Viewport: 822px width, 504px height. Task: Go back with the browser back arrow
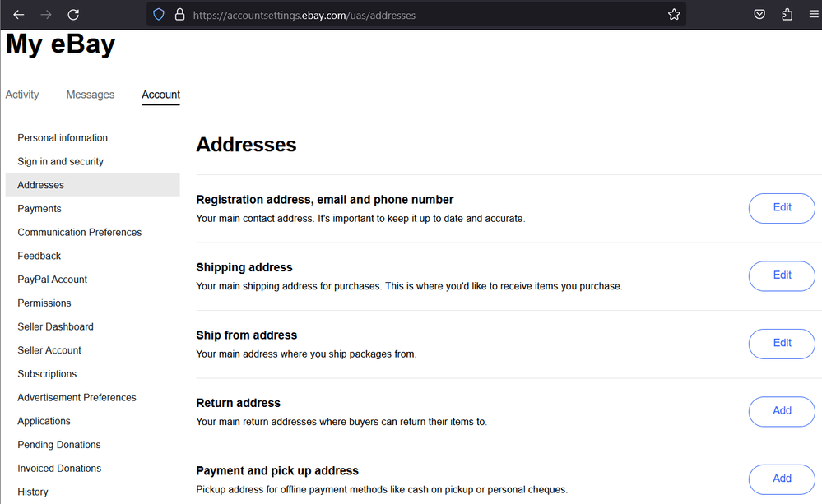coord(19,15)
